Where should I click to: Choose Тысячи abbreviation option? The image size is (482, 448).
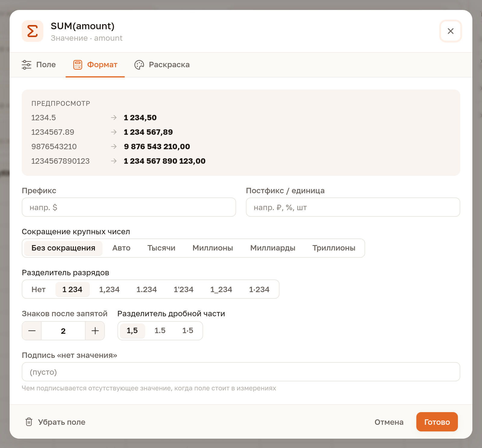tap(161, 248)
